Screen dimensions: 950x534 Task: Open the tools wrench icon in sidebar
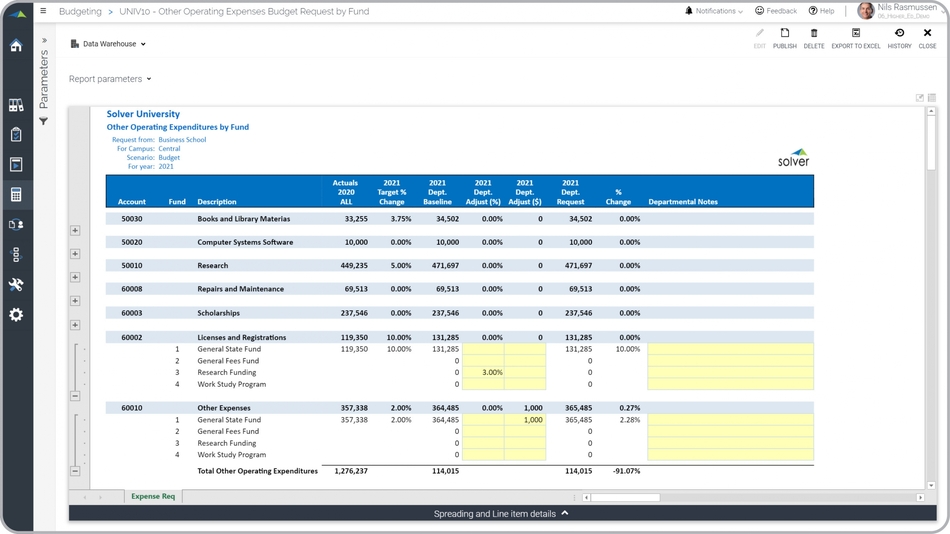click(x=16, y=285)
